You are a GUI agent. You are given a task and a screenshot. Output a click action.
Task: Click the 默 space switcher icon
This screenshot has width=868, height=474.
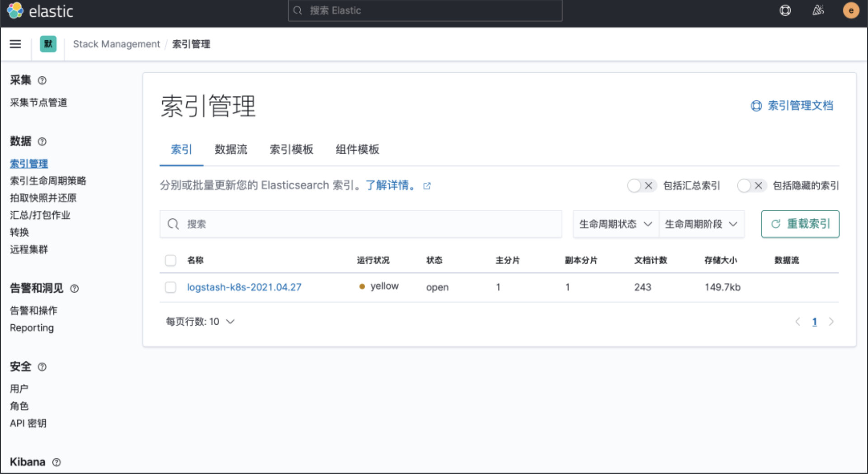(48, 44)
